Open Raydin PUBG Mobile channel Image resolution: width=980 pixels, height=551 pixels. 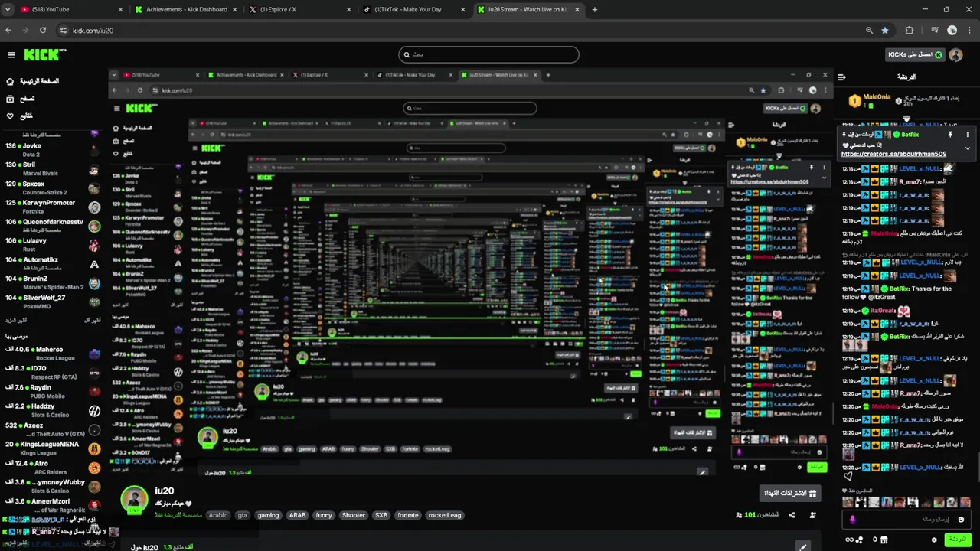[x=54, y=391]
